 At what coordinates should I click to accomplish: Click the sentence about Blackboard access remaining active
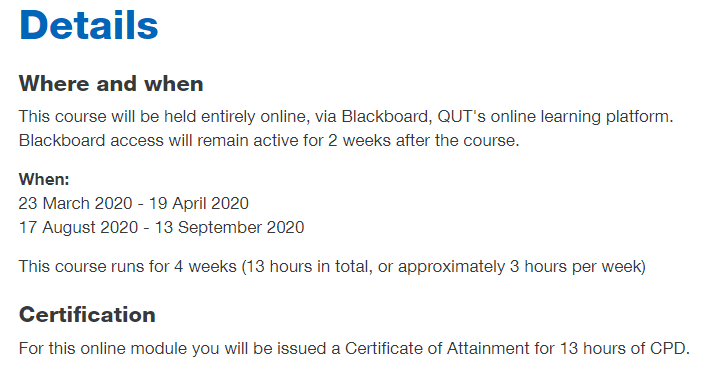[269, 141]
